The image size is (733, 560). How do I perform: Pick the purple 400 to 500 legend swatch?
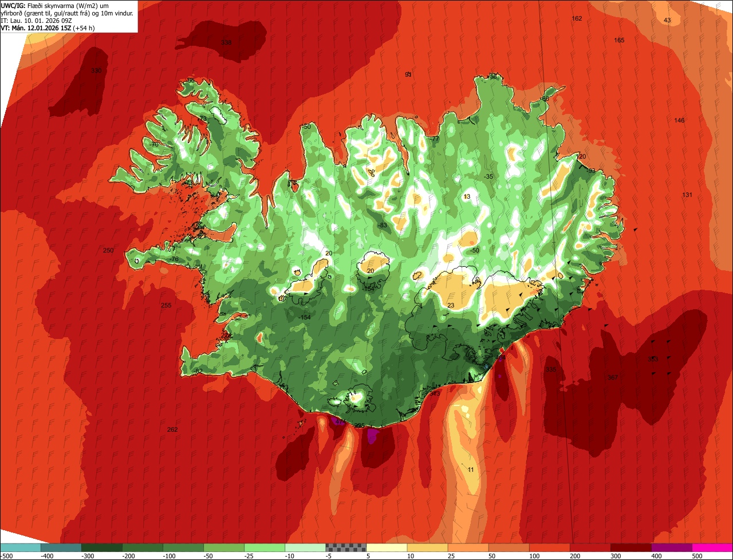(x=671, y=547)
